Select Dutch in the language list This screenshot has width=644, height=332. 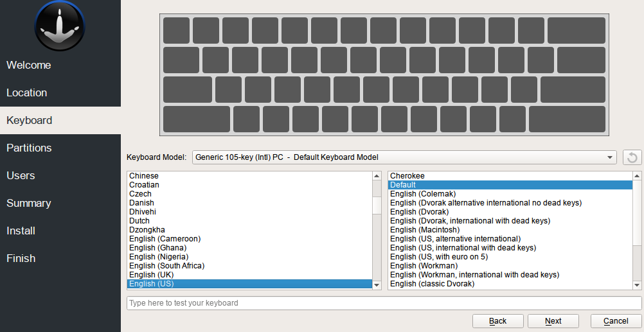click(x=249, y=221)
